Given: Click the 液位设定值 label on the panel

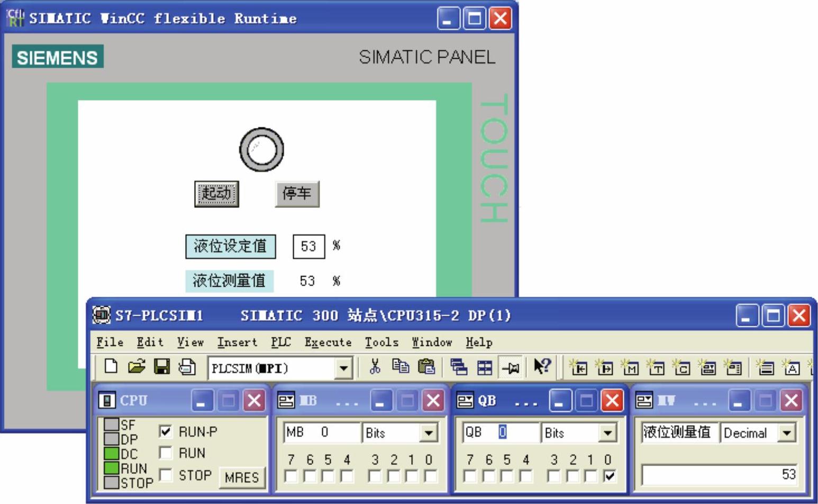Looking at the screenshot, I should click(230, 246).
